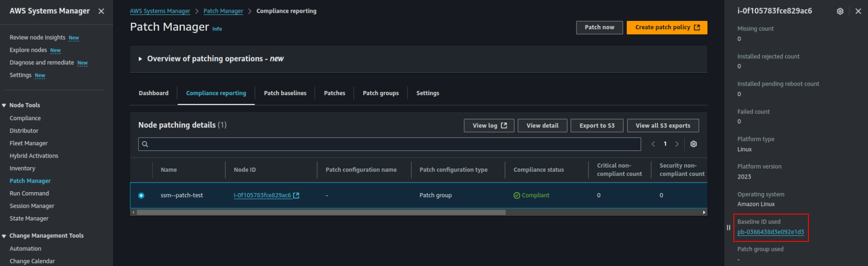Open Explore nodes in sidebar

coord(28,50)
